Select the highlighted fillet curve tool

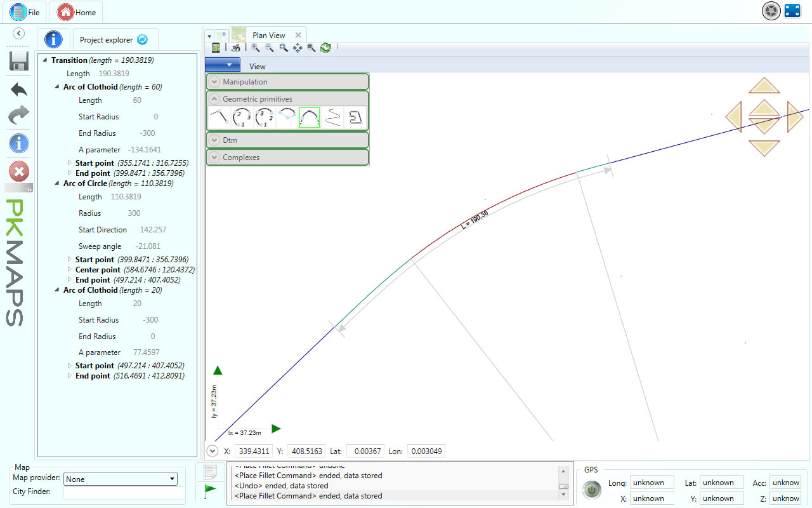point(310,117)
